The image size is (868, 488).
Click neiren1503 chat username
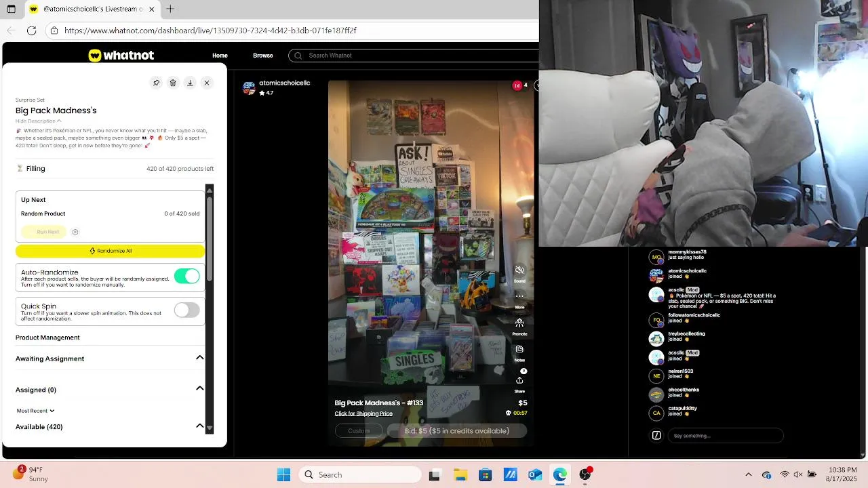(x=680, y=371)
